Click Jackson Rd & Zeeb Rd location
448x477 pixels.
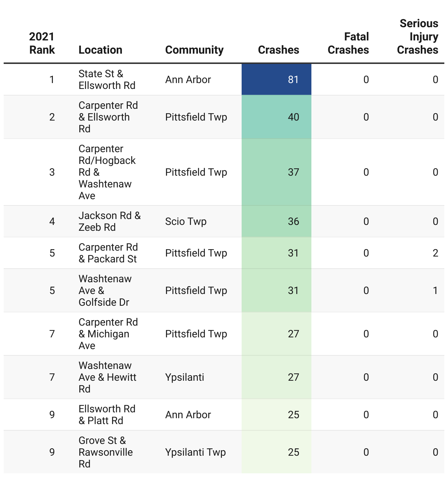click(x=109, y=221)
